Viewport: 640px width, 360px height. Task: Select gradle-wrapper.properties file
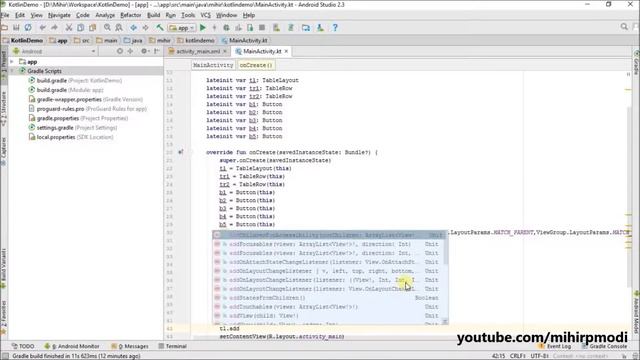(86, 99)
